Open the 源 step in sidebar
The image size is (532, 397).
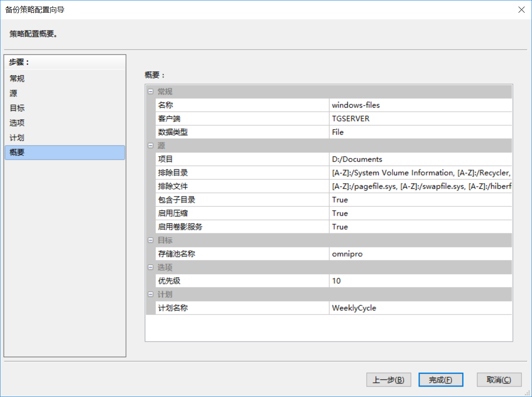pyautogui.click(x=14, y=93)
